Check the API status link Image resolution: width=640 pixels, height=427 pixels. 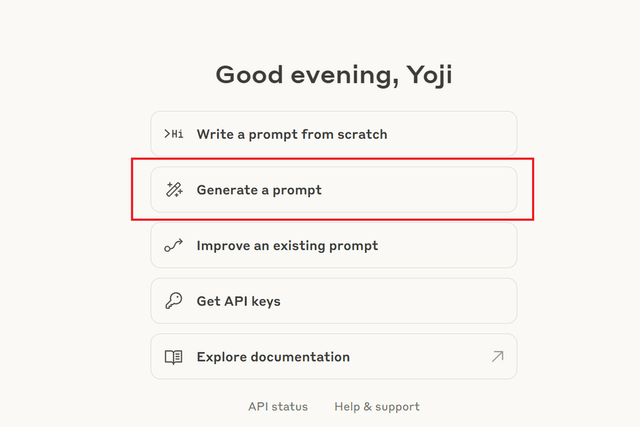(278, 407)
